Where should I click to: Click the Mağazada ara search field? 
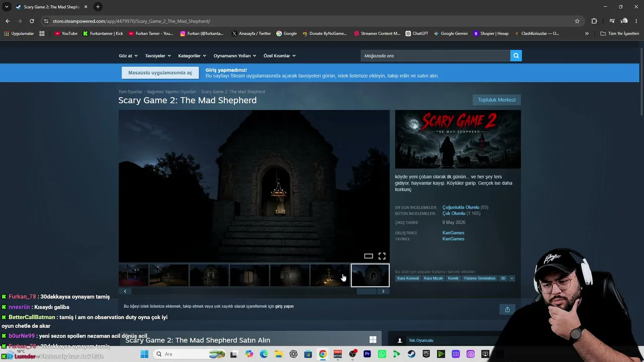[x=435, y=56]
